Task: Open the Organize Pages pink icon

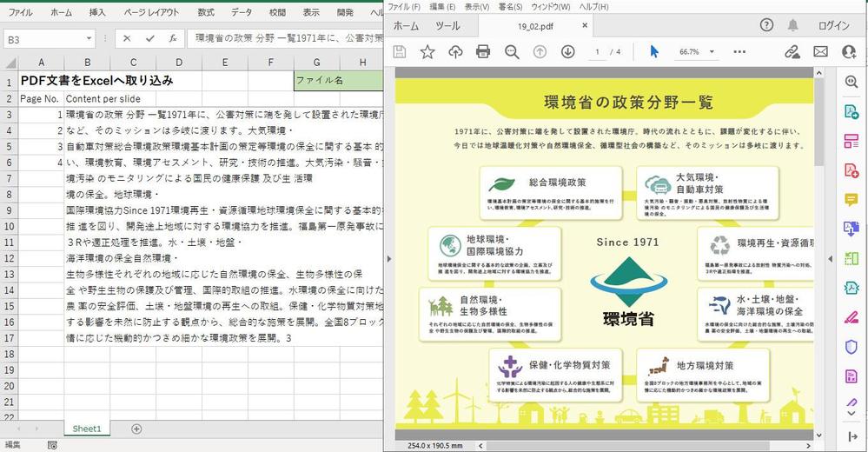Action: click(851, 141)
